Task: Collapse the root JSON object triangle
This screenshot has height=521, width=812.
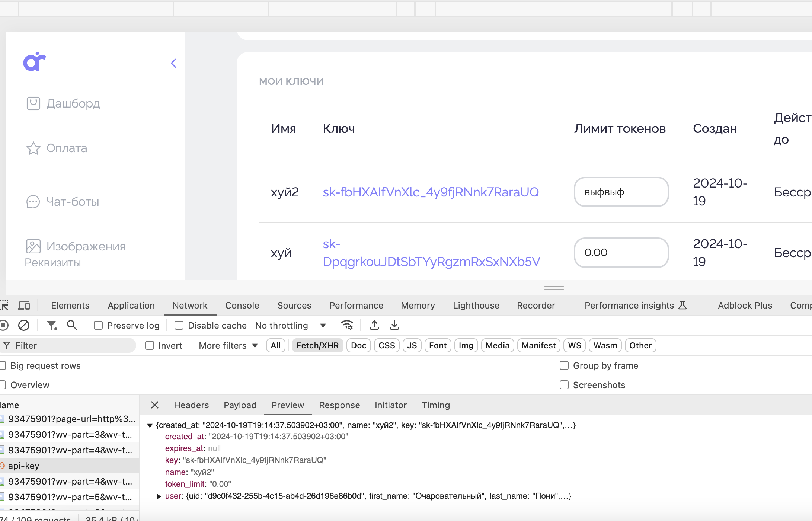Action: [150, 425]
